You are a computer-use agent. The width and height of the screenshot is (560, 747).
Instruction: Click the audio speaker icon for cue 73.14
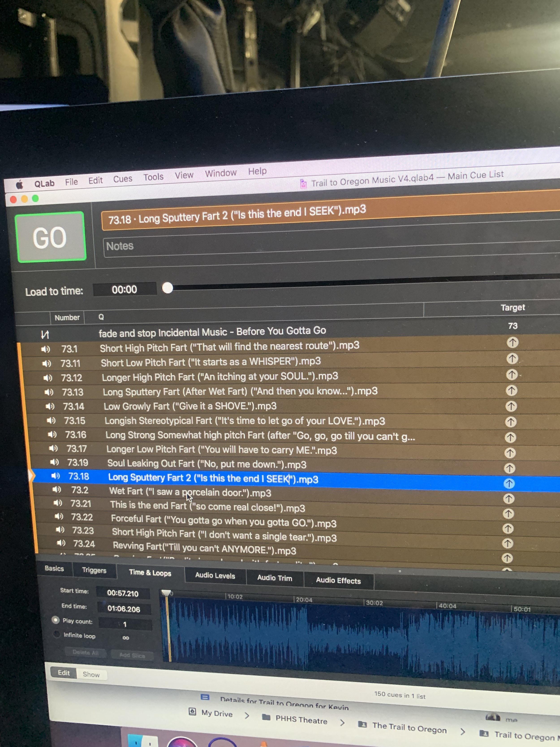tap(50, 406)
